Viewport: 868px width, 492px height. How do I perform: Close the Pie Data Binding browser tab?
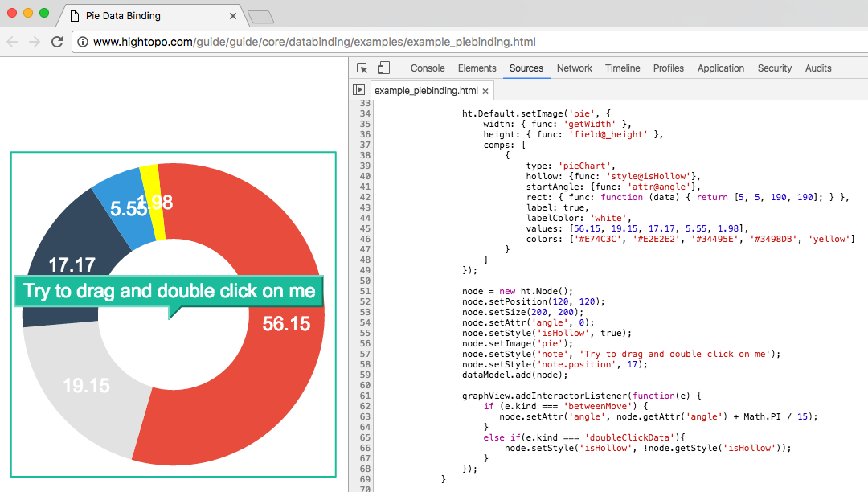233,16
